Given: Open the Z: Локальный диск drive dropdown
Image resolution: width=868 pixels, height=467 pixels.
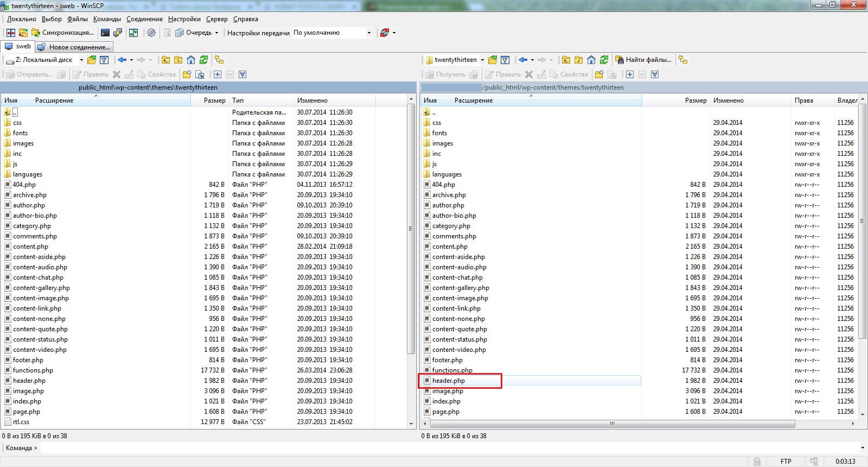Looking at the screenshot, I should (81, 60).
